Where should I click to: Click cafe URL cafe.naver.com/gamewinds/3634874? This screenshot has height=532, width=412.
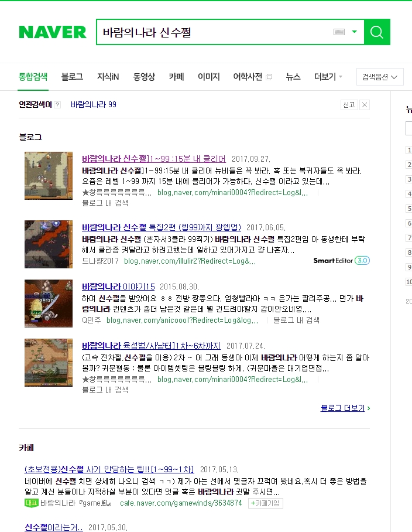[181, 503]
